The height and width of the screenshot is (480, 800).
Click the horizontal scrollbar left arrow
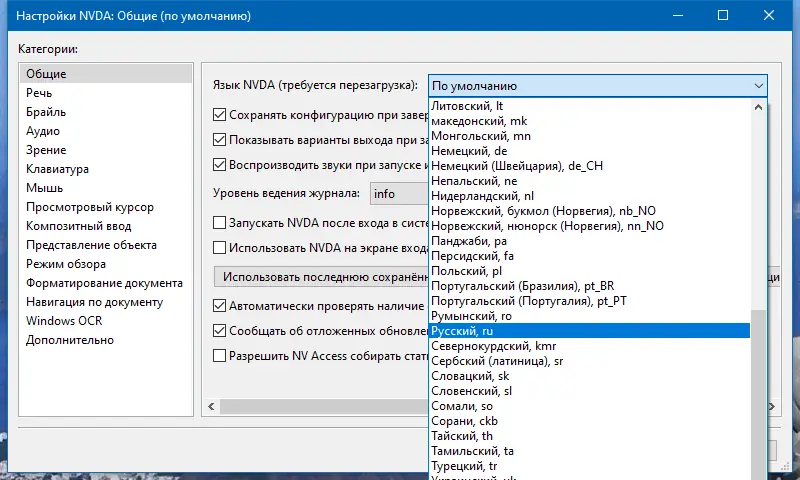tap(212, 406)
